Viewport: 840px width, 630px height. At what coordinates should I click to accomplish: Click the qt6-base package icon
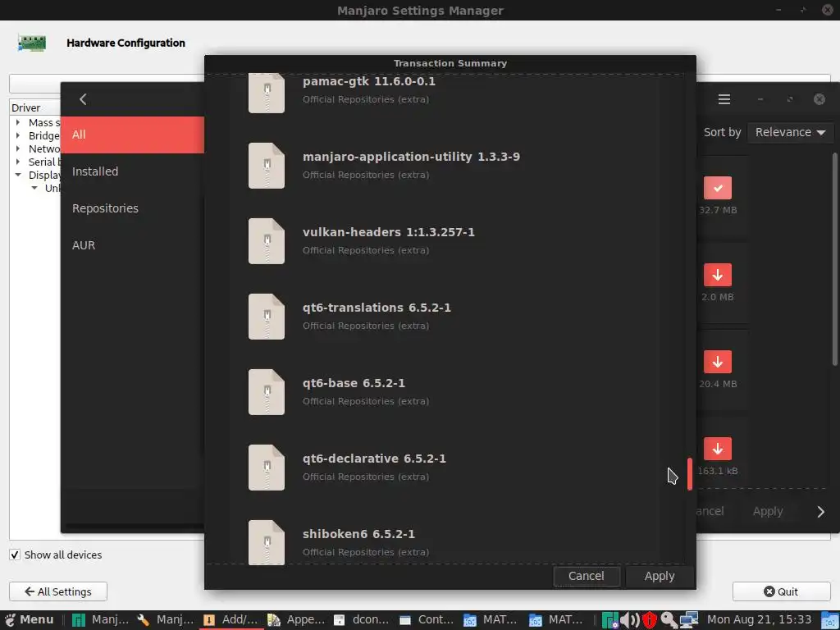(x=267, y=392)
